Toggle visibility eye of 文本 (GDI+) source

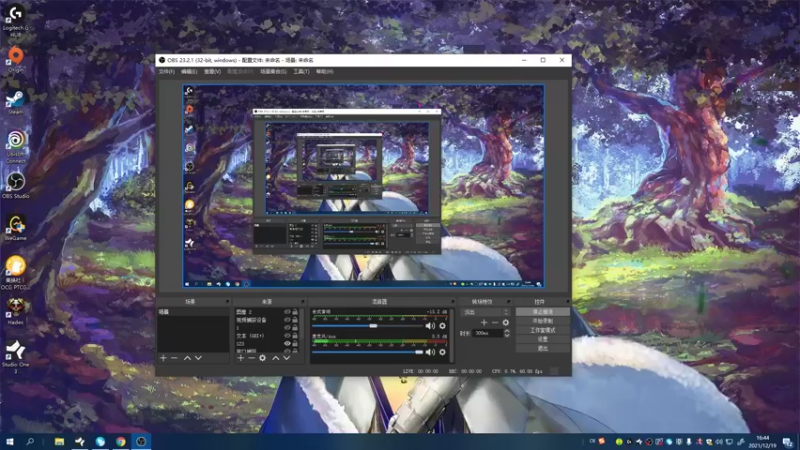click(287, 336)
